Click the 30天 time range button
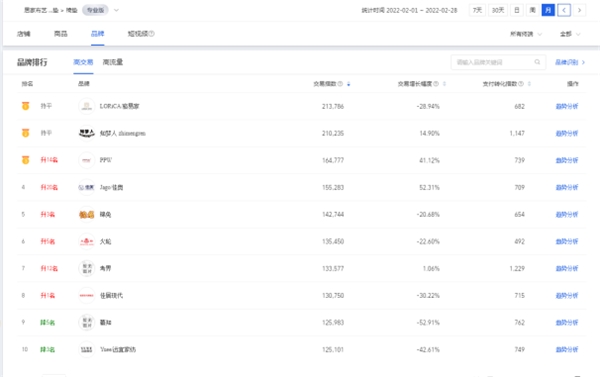 click(497, 10)
